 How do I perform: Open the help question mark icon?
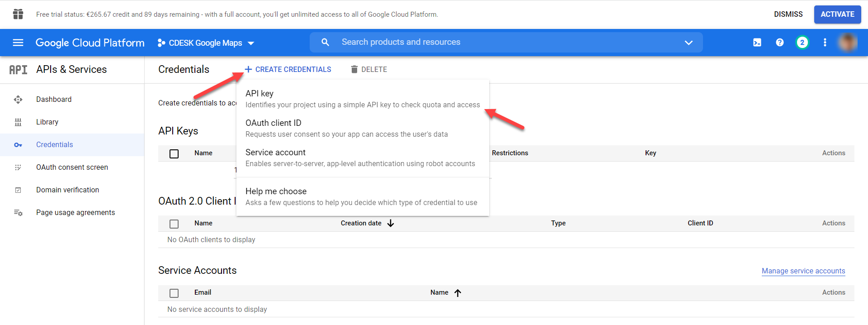click(780, 43)
